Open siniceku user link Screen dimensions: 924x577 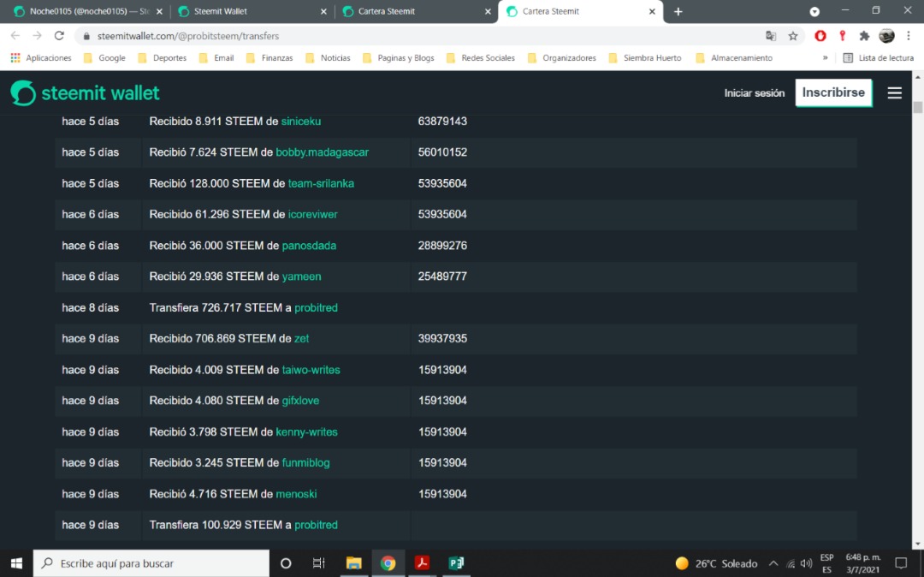point(300,122)
